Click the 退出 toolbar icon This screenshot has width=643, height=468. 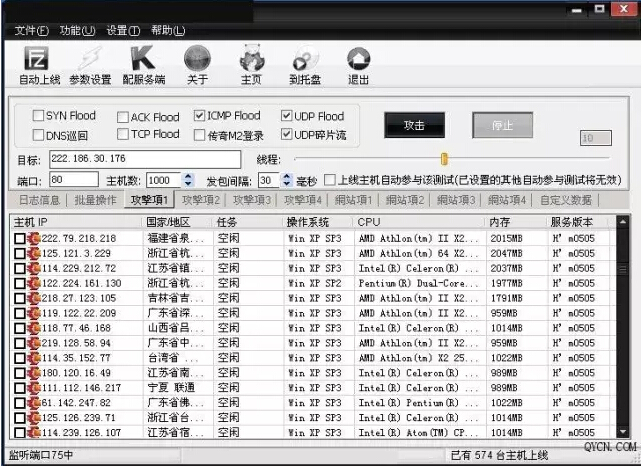tap(358, 60)
